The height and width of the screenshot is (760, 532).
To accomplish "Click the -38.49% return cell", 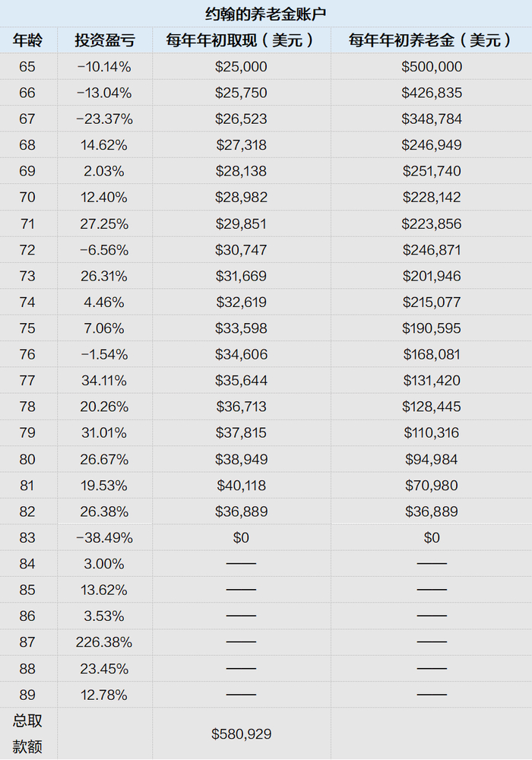I will point(104,538).
